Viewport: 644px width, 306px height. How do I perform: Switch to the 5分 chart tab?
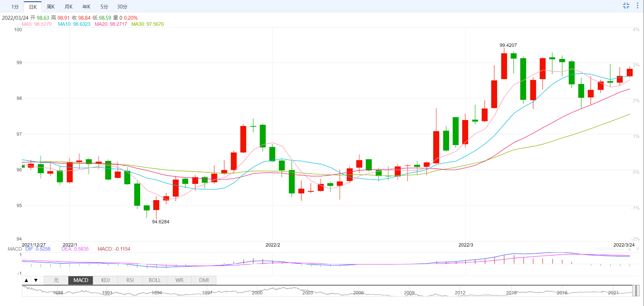pos(104,7)
